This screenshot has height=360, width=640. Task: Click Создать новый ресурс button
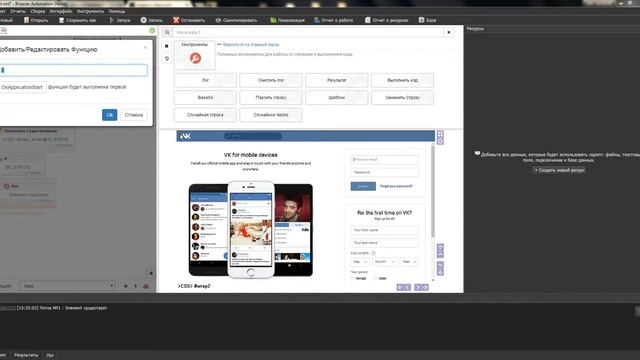coord(559,170)
